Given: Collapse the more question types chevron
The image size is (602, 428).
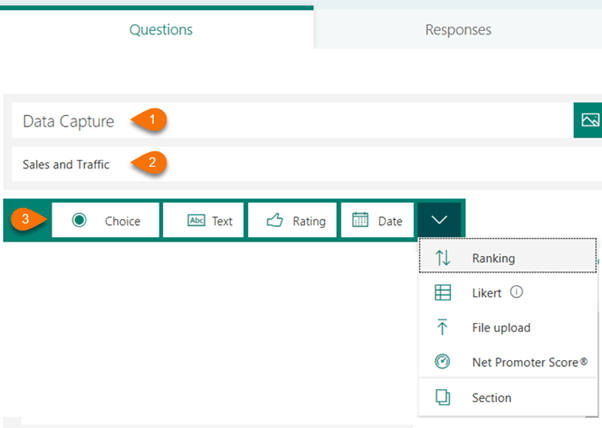Looking at the screenshot, I should pyautogui.click(x=439, y=220).
